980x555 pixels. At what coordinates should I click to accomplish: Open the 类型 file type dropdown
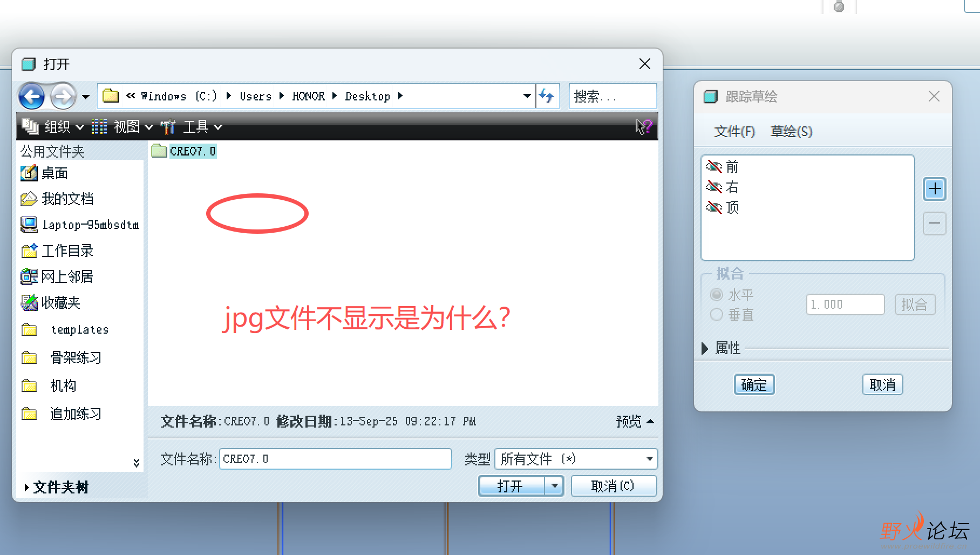pos(576,459)
